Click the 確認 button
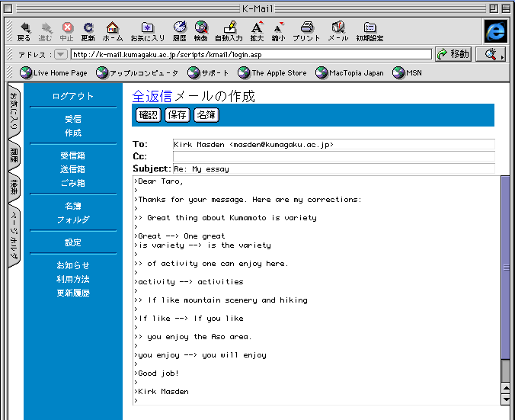The image size is (515, 420). coord(149,115)
